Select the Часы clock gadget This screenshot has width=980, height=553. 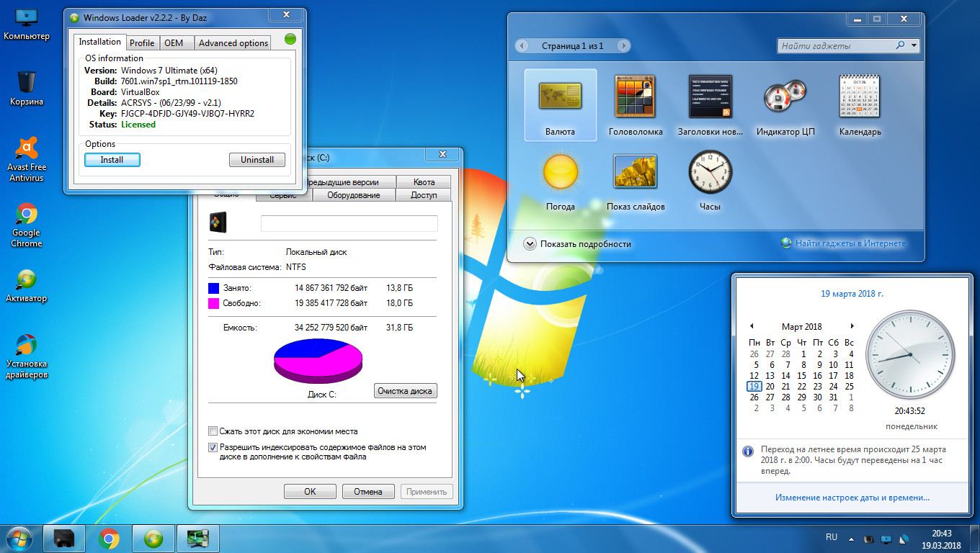(710, 180)
